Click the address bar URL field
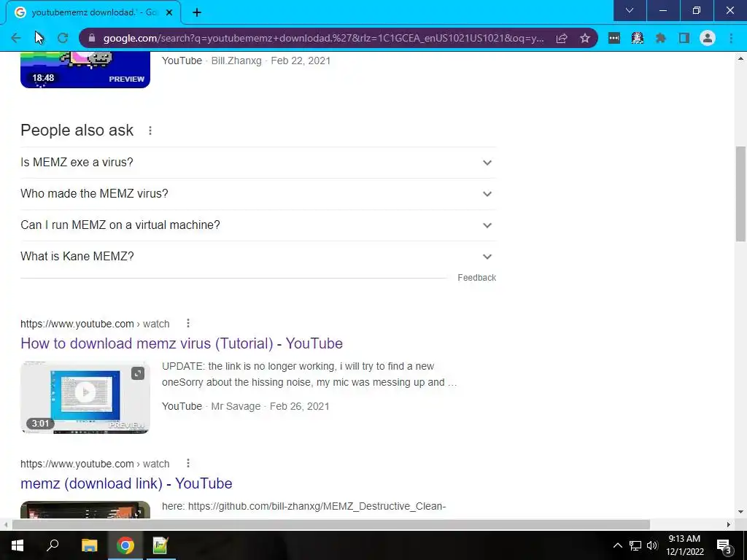Screen dimensions: 747x560 (x=323, y=38)
